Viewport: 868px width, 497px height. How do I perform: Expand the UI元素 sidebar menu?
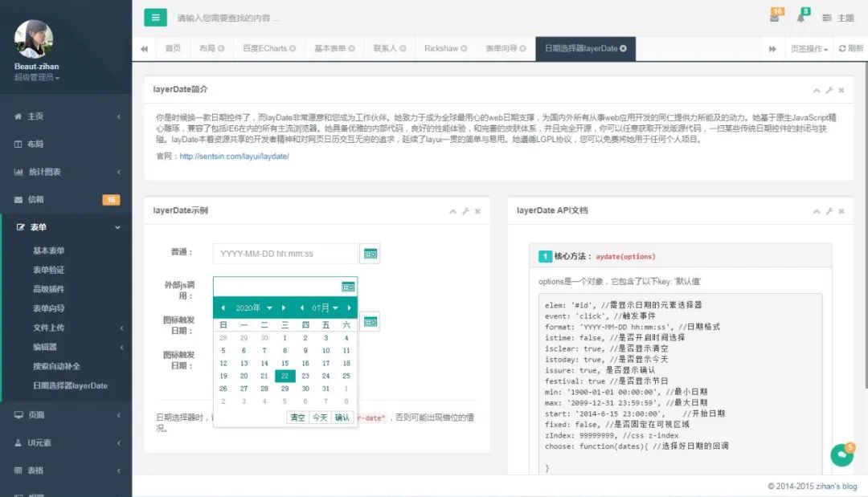[x=67, y=442]
